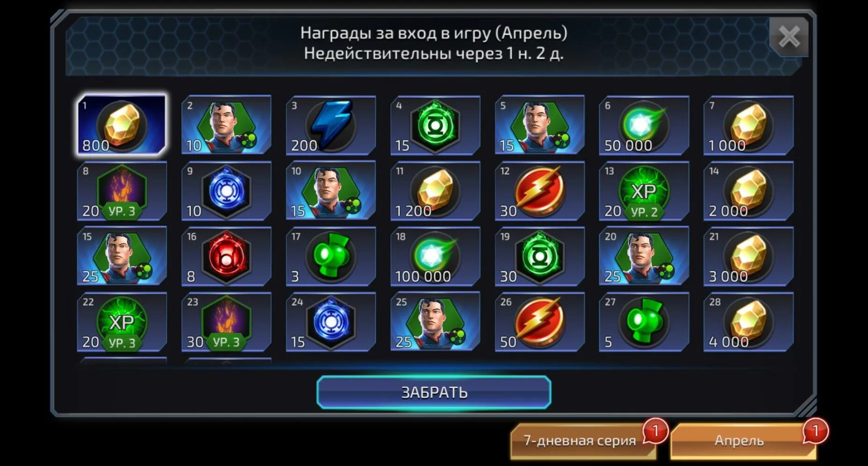Screen dimensions: 868x466
Task: Tap day 17 green lantern item reward
Action: [x=331, y=256]
